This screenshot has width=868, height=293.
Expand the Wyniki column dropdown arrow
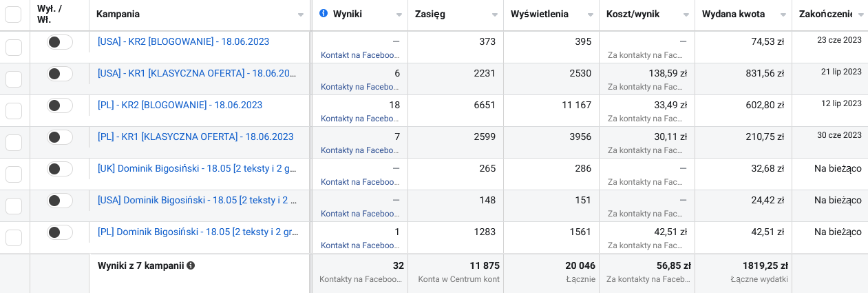pyautogui.click(x=399, y=14)
